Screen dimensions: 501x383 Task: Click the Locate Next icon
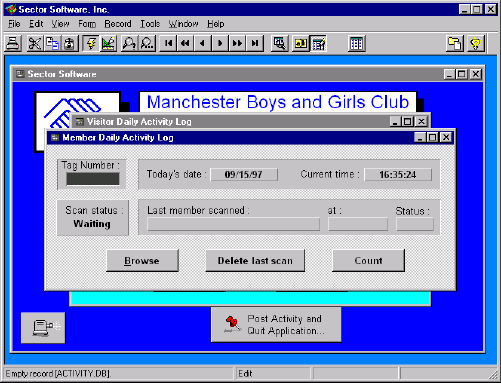[147, 43]
